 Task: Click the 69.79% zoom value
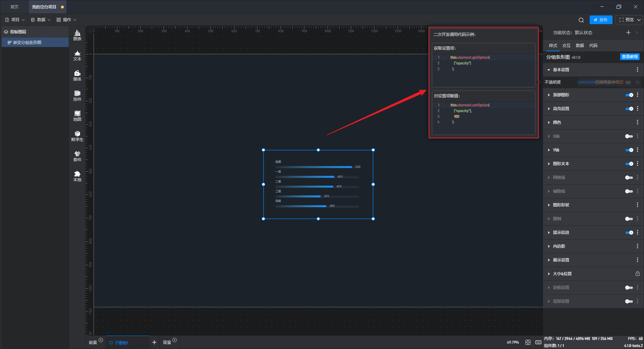coord(513,342)
